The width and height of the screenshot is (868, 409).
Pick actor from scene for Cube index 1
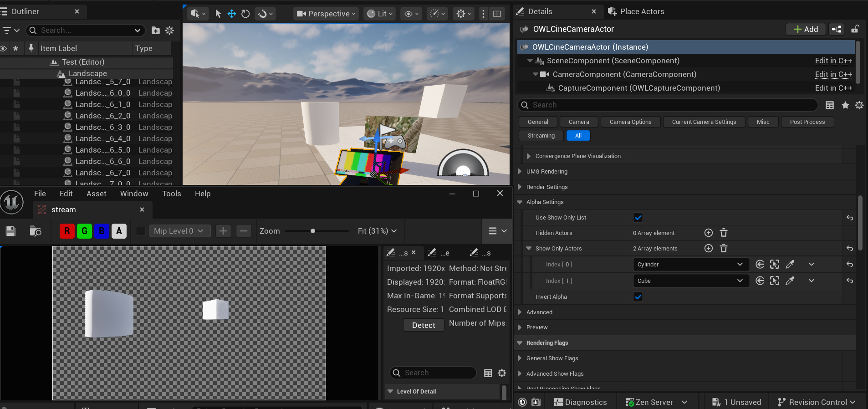pyautogui.click(x=790, y=281)
